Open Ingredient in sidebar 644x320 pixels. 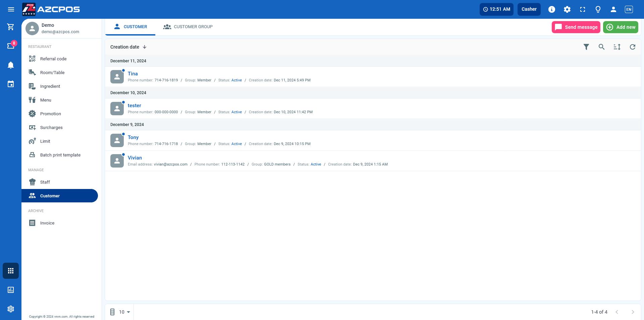point(60,86)
